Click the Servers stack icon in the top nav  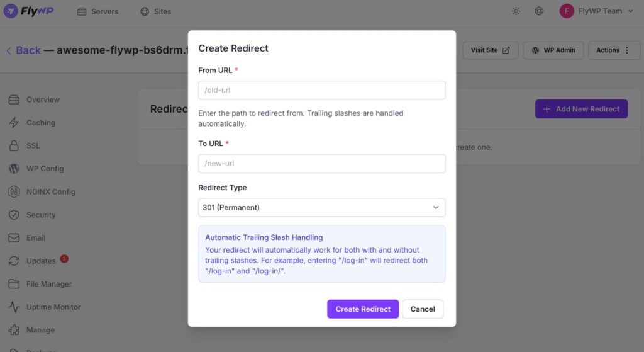(82, 11)
